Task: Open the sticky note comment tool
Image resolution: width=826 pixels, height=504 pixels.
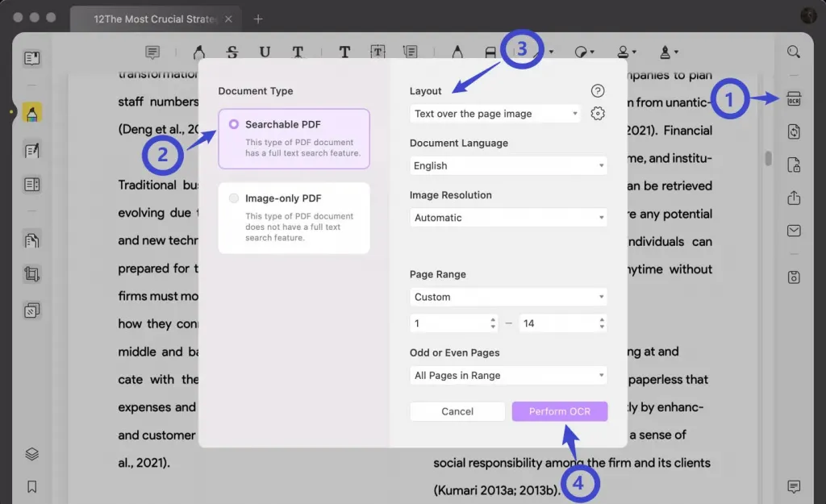Action: [x=152, y=52]
